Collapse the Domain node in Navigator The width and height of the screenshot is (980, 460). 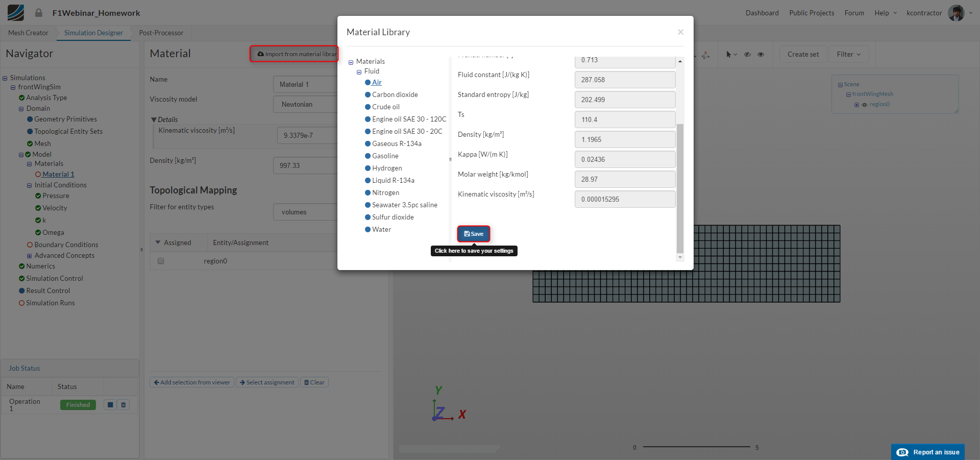[x=21, y=109]
